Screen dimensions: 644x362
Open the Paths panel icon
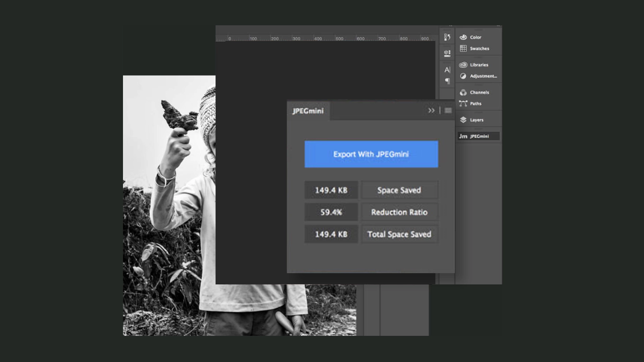point(463,104)
